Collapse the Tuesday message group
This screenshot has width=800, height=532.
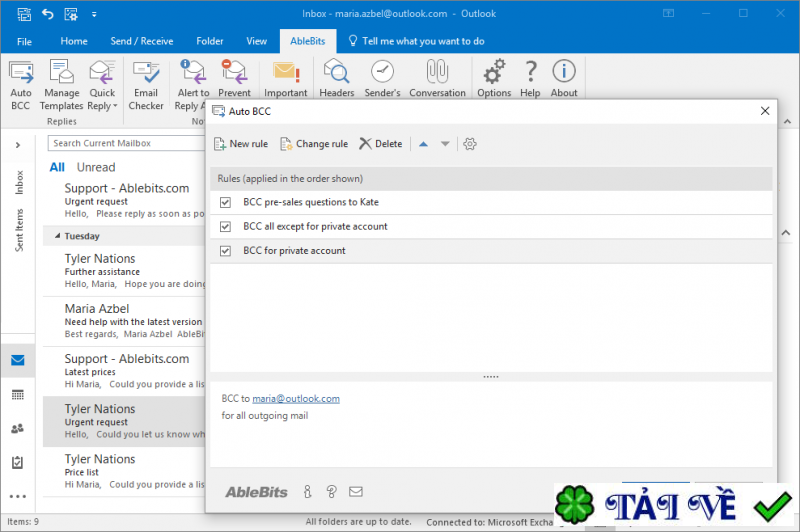coord(58,236)
